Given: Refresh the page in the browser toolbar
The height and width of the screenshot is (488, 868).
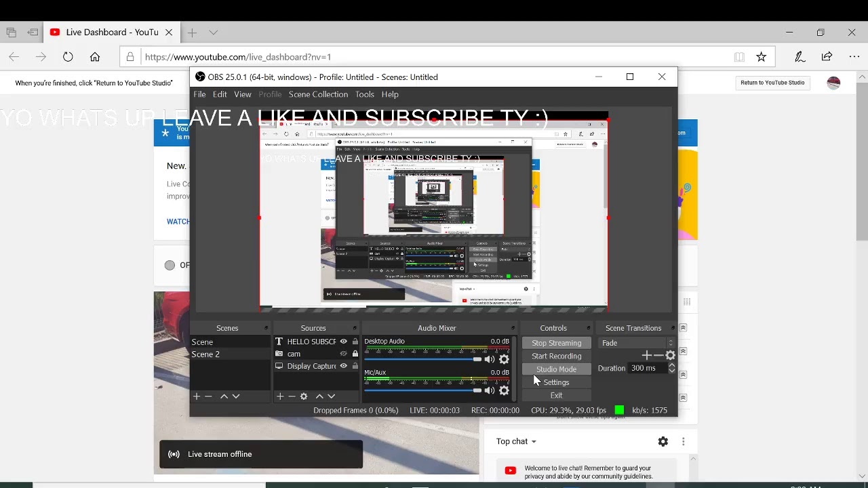Looking at the screenshot, I should coord(68,57).
